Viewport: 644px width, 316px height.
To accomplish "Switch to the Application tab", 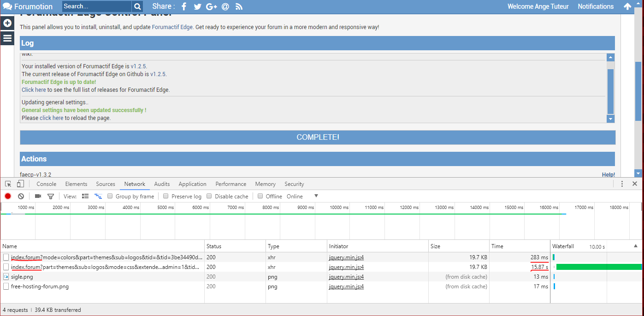I will (x=192, y=184).
